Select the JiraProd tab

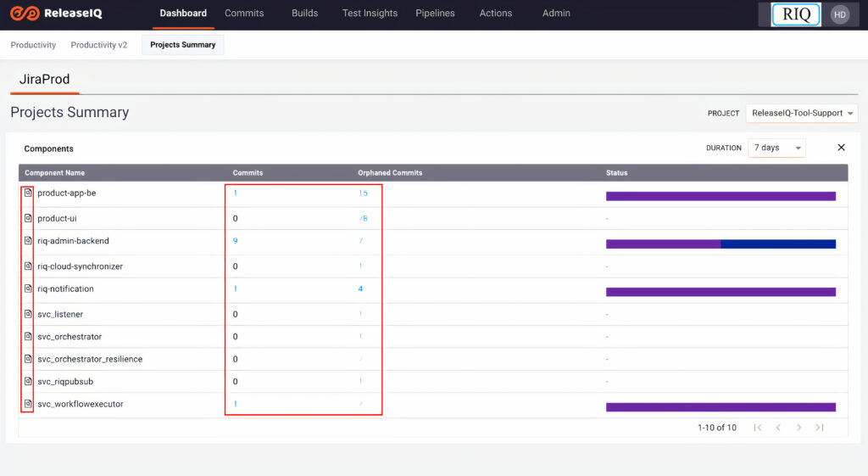(x=44, y=79)
